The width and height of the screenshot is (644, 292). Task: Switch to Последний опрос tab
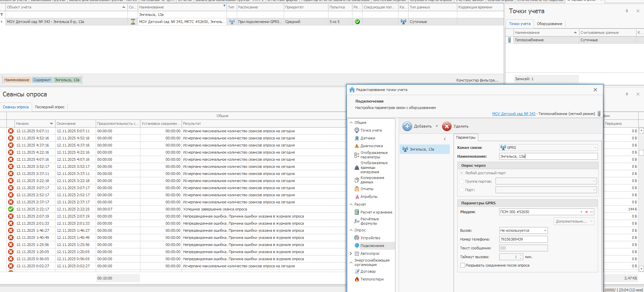point(50,107)
